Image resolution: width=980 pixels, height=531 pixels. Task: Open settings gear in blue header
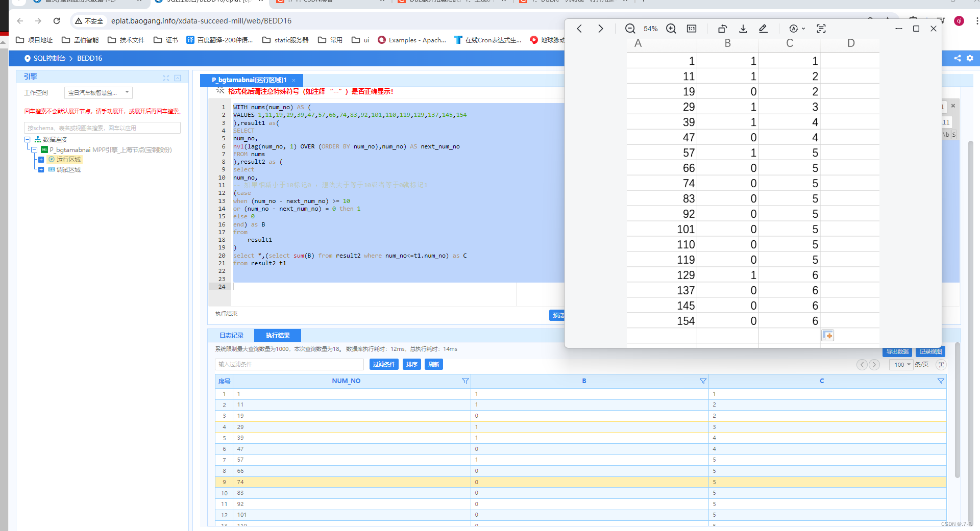click(x=970, y=58)
